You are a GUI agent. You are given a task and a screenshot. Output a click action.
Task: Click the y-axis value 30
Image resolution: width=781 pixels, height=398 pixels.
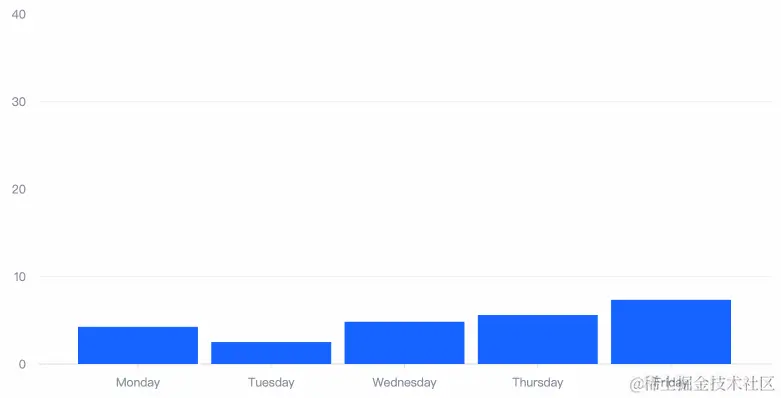point(18,102)
